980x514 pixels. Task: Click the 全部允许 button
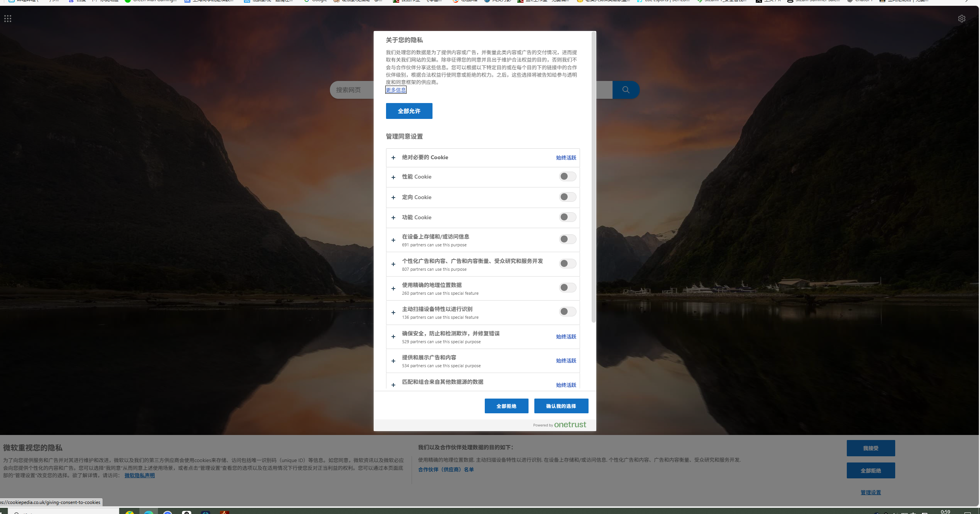[409, 111]
